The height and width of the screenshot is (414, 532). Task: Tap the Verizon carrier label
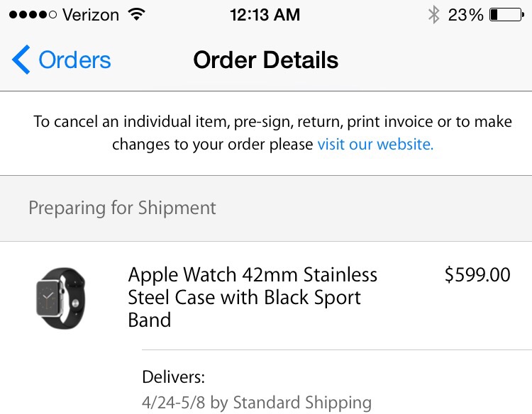pos(91,15)
